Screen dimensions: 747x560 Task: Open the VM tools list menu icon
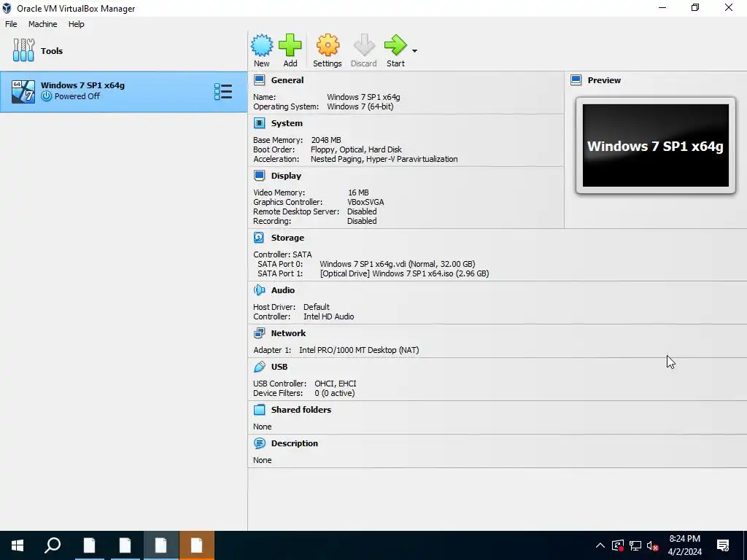coord(223,91)
